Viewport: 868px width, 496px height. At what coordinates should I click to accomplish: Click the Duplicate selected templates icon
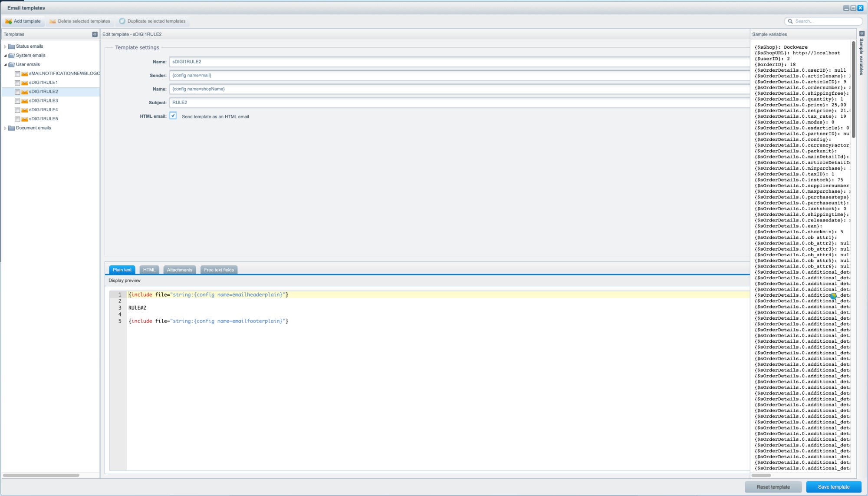tap(122, 21)
